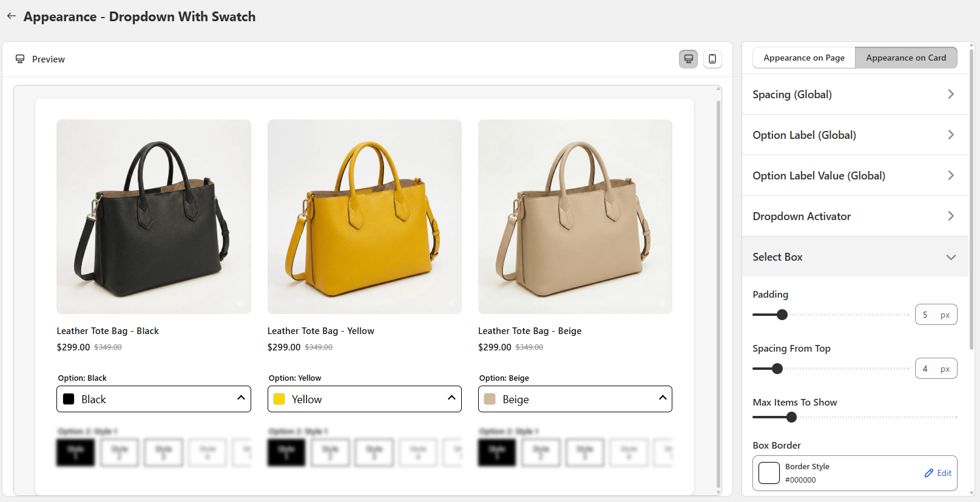Click the yellow leather tote bag image
The width and height of the screenshot is (980, 502).
[364, 216]
